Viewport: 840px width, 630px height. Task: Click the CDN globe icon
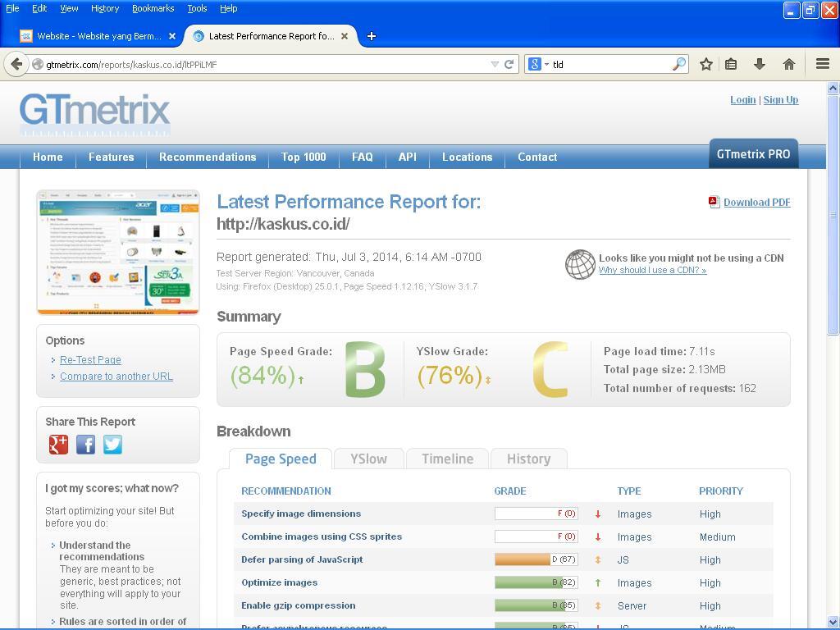coord(580,264)
